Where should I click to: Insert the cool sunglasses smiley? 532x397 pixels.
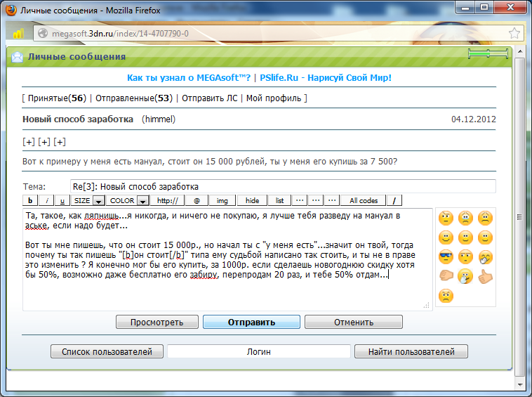tap(446, 257)
